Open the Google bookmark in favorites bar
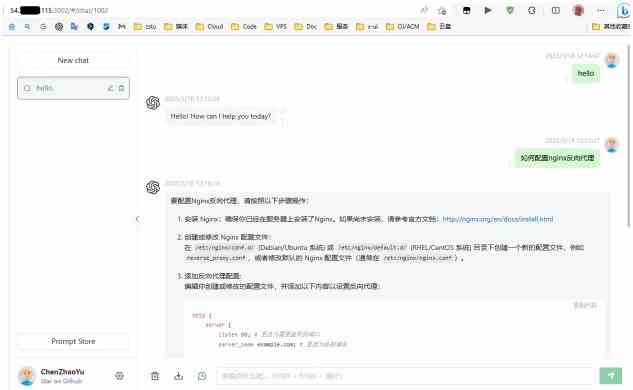 coord(43,27)
